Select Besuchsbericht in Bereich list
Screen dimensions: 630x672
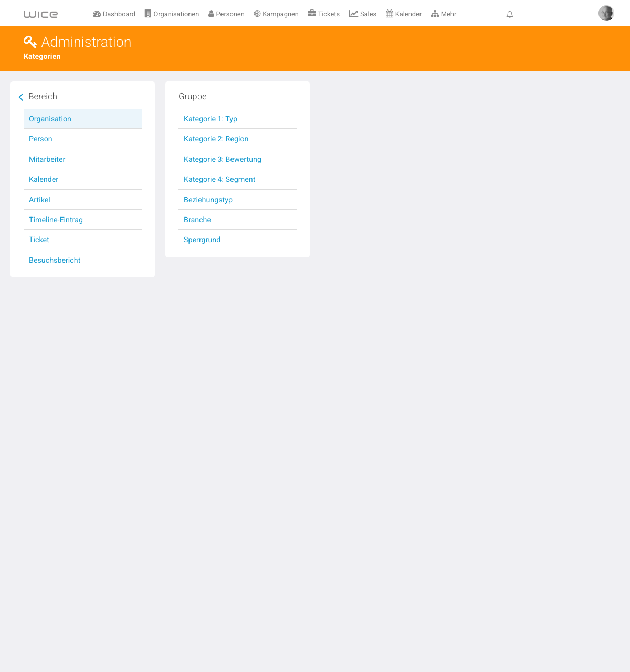pyautogui.click(x=82, y=260)
